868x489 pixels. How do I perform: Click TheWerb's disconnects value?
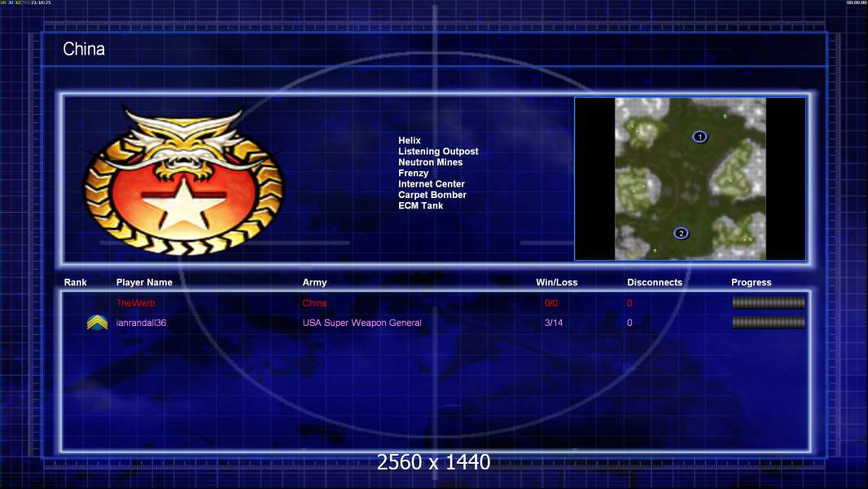click(x=629, y=303)
